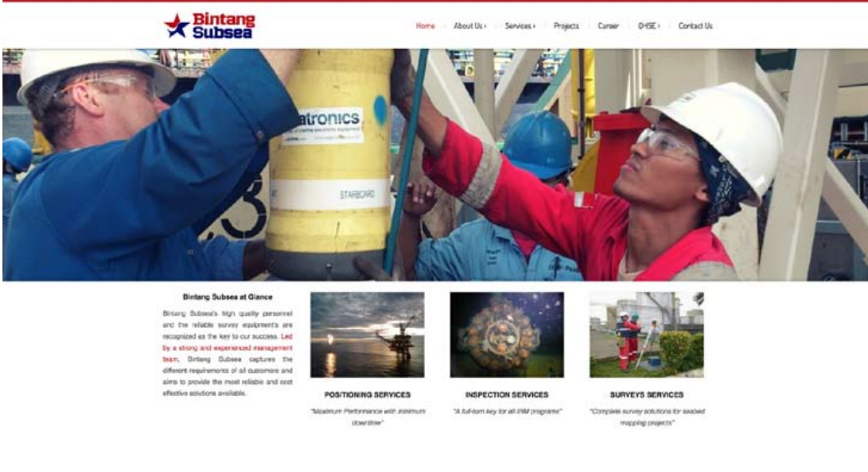
Task: Open the Contact Us page
Action: tap(695, 26)
